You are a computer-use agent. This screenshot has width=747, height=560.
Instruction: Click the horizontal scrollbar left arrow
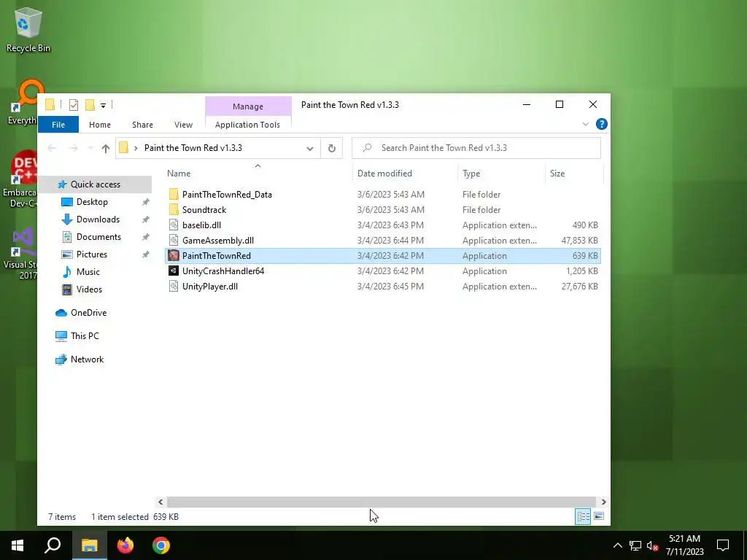[160, 502]
